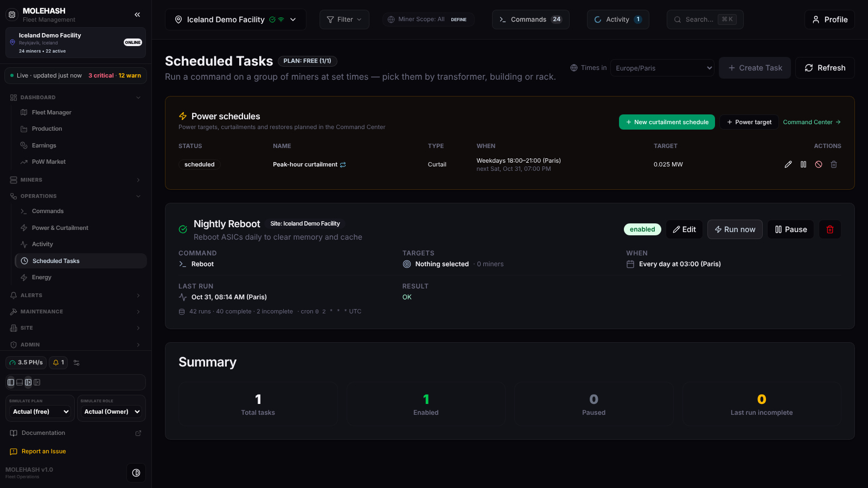The height and width of the screenshot is (488, 868).
Task: Open the Commands 24 button in top bar
Action: click(531, 20)
